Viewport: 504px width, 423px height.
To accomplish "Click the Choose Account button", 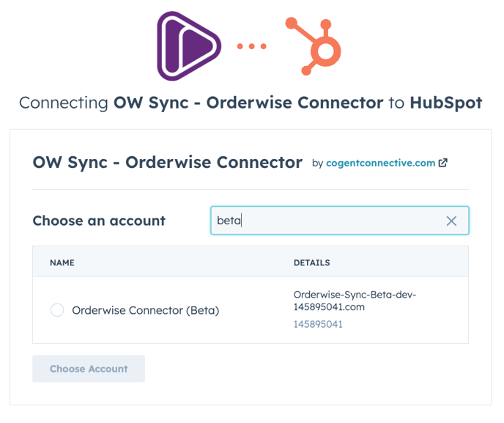I will point(89,369).
